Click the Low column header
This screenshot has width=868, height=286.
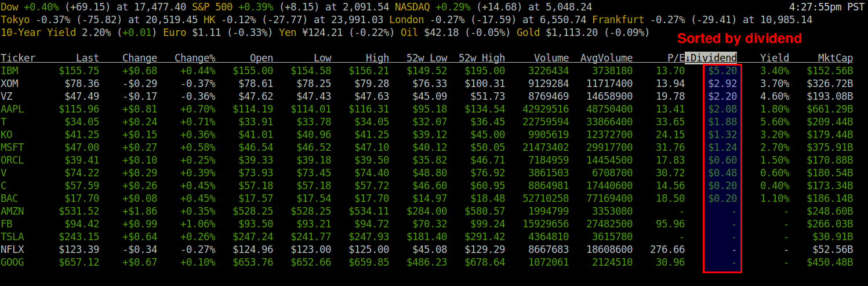coord(322,58)
